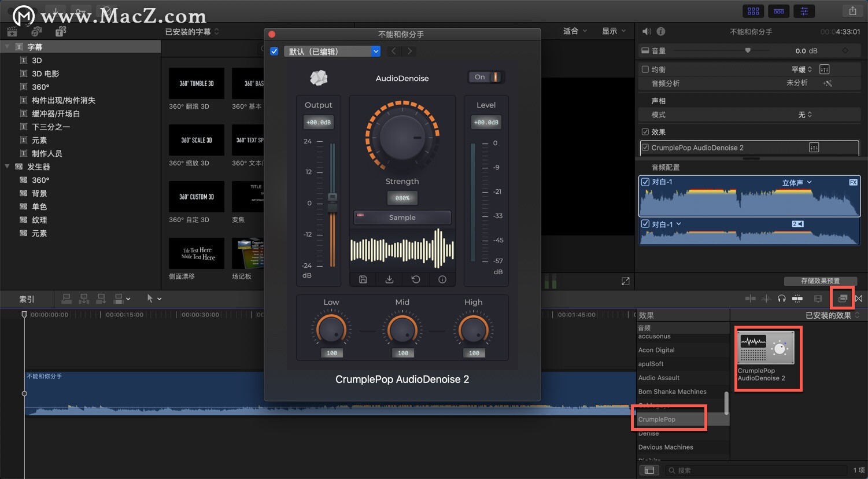Show the browser grid layout button
The width and height of the screenshot is (868, 479).
click(753, 11)
